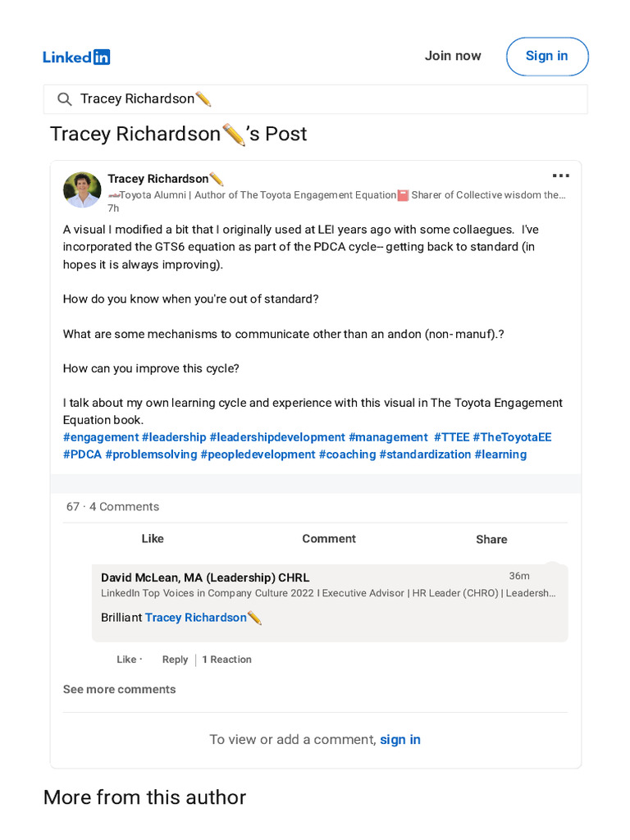Click the Comment button under the post
This screenshot has height=840, width=630.
click(x=329, y=539)
